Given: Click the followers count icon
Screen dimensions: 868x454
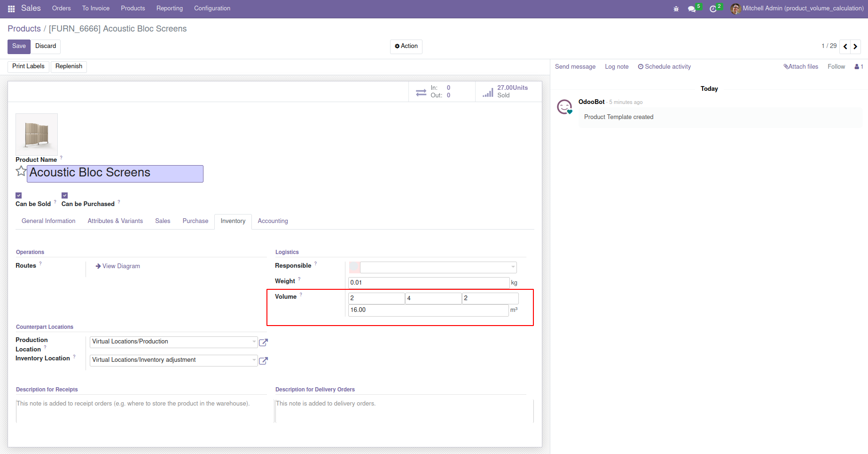Looking at the screenshot, I should tap(859, 67).
